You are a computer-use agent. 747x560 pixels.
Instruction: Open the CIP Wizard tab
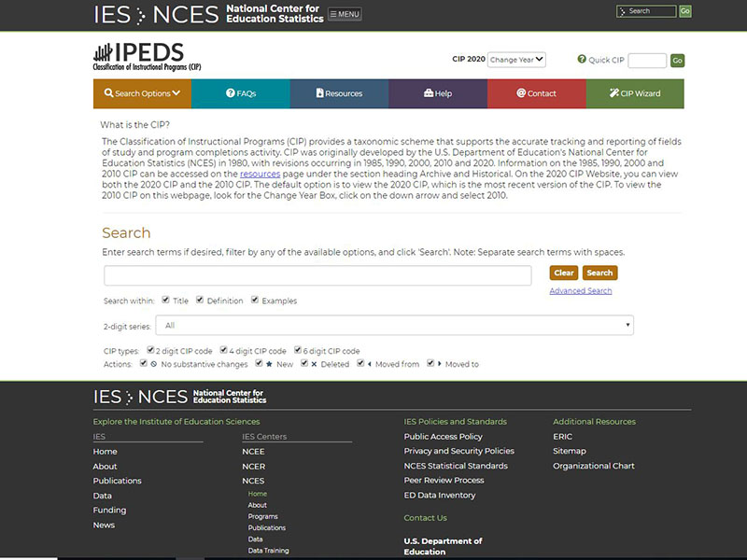coord(635,93)
